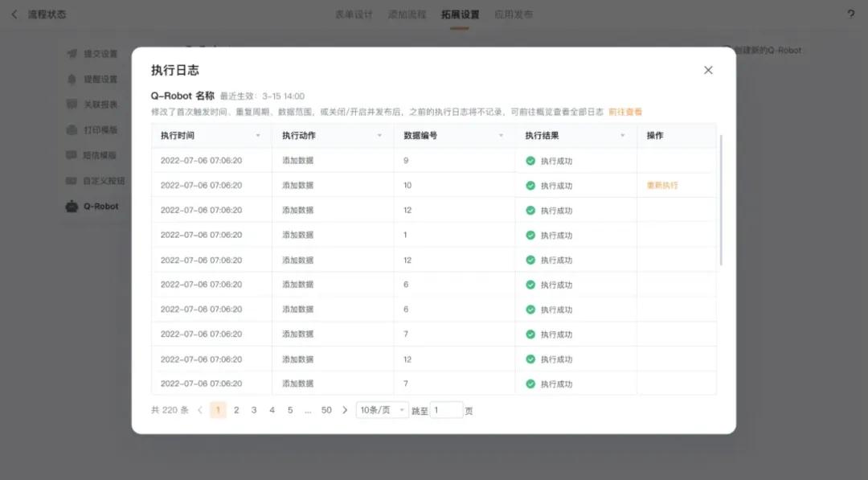
Task: Go to previous page with left chevron
Action: [200, 410]
